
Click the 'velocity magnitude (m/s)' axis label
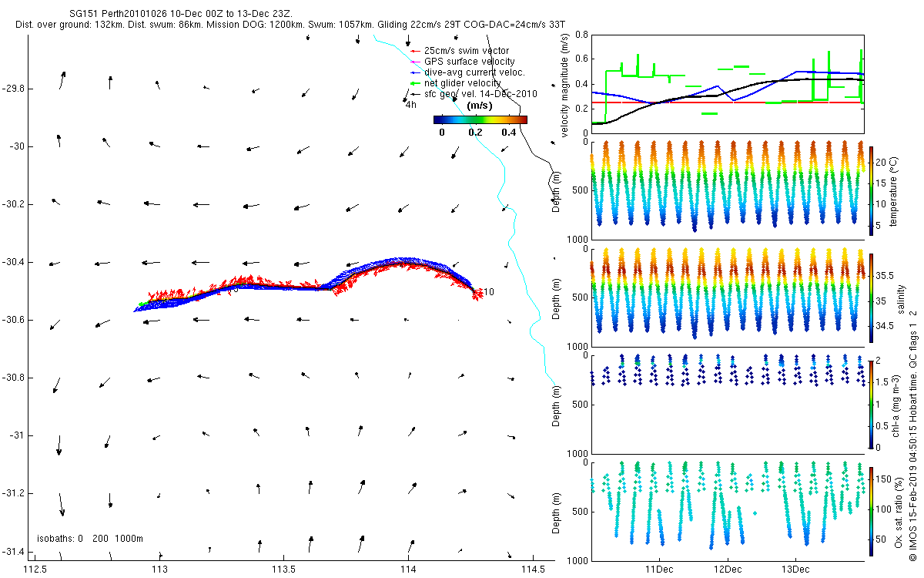click(x=566, y=84)
